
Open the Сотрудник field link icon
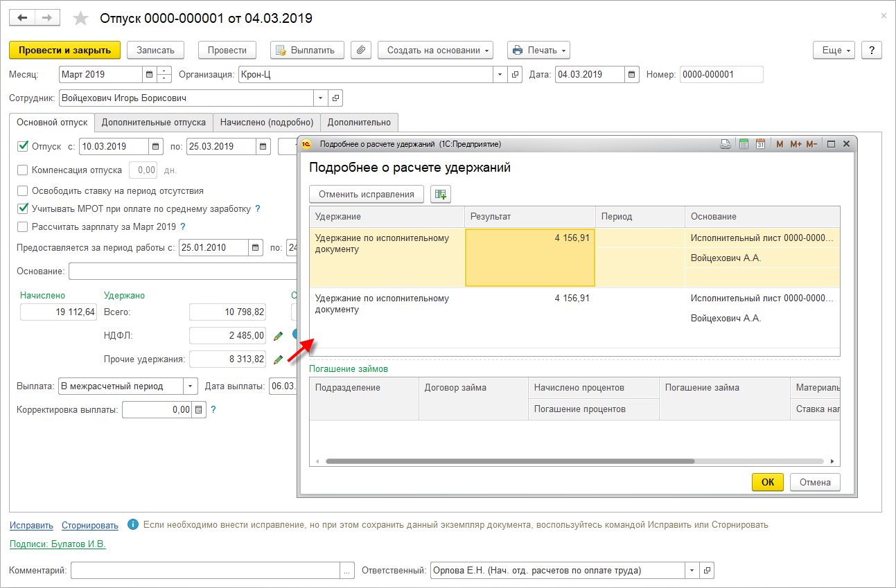[x=335, y=98]
